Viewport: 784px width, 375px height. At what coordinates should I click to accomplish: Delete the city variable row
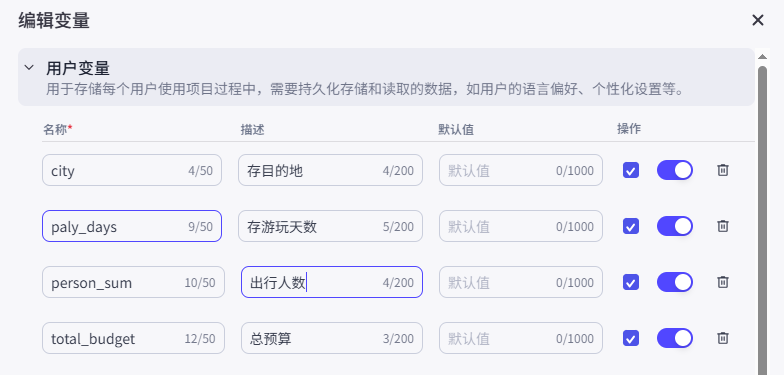[x=722, y=170]
